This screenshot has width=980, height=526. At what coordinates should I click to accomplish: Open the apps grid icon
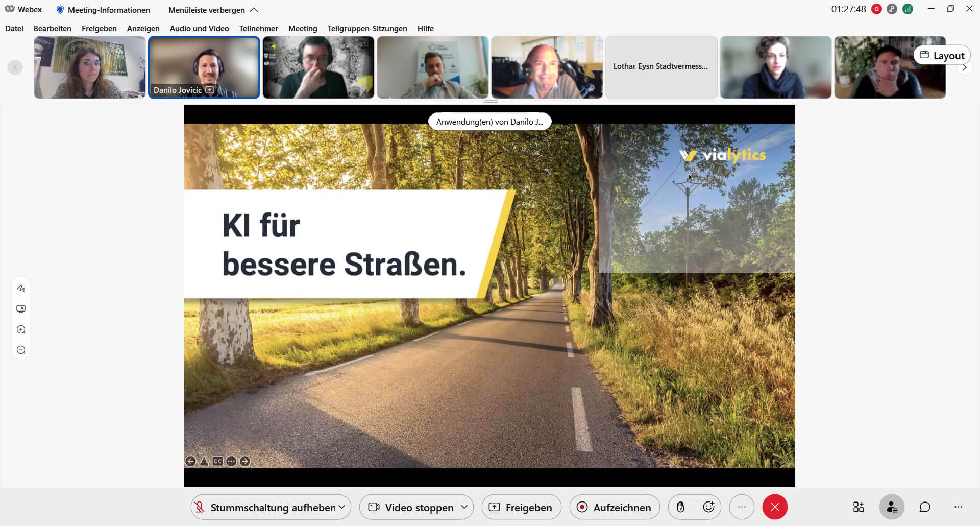[x=859, y=507]
